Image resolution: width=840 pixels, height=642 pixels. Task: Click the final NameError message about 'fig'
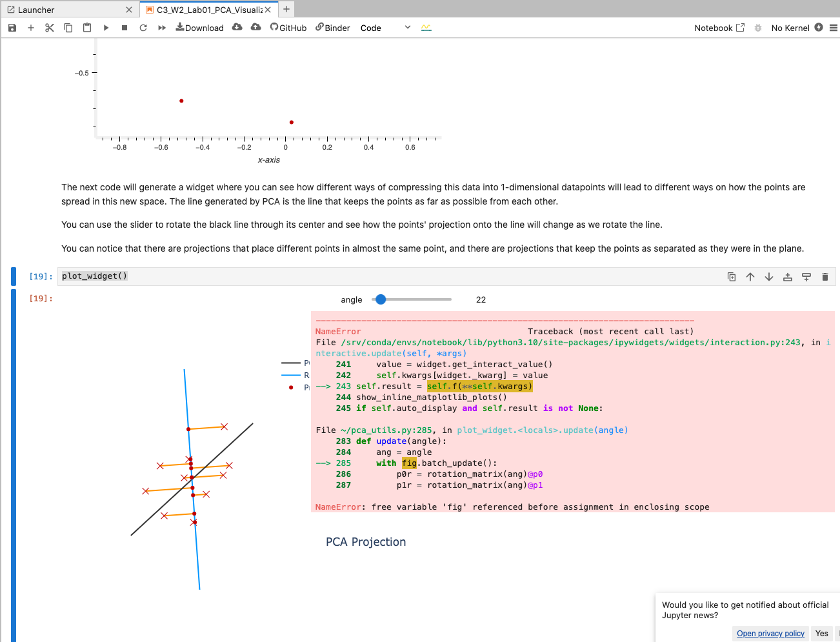512,507
